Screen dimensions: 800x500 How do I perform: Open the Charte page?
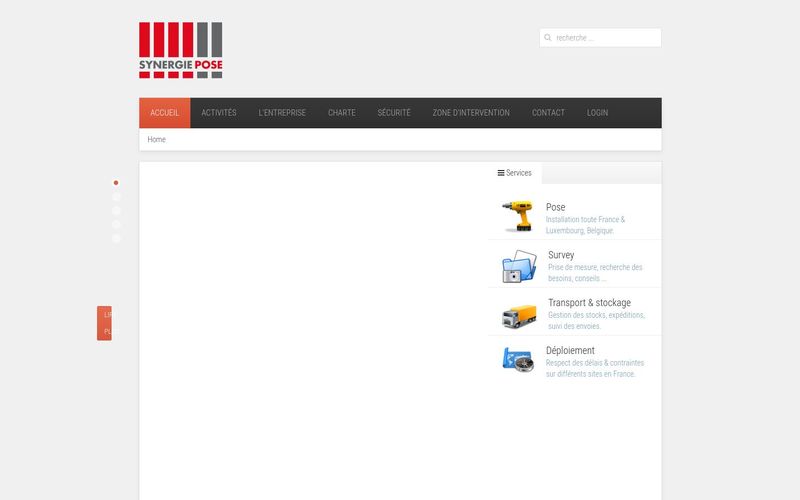tap(342, 113)
